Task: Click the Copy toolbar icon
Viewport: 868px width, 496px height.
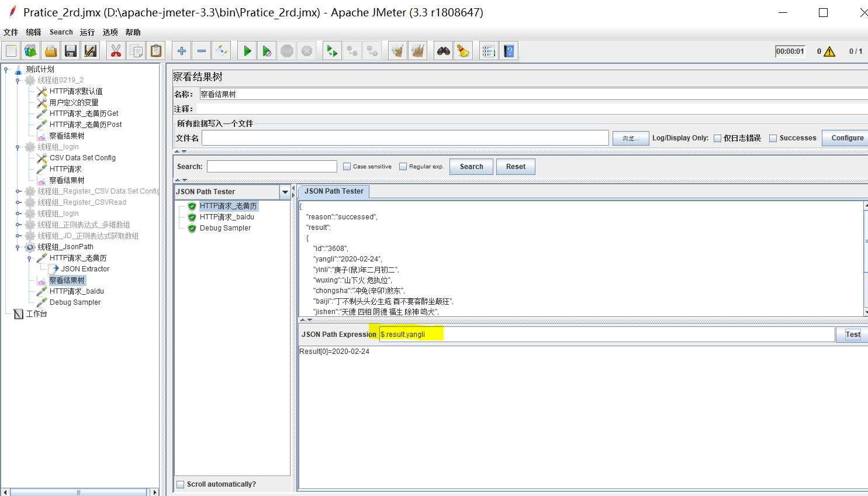Action: (136, 51)
